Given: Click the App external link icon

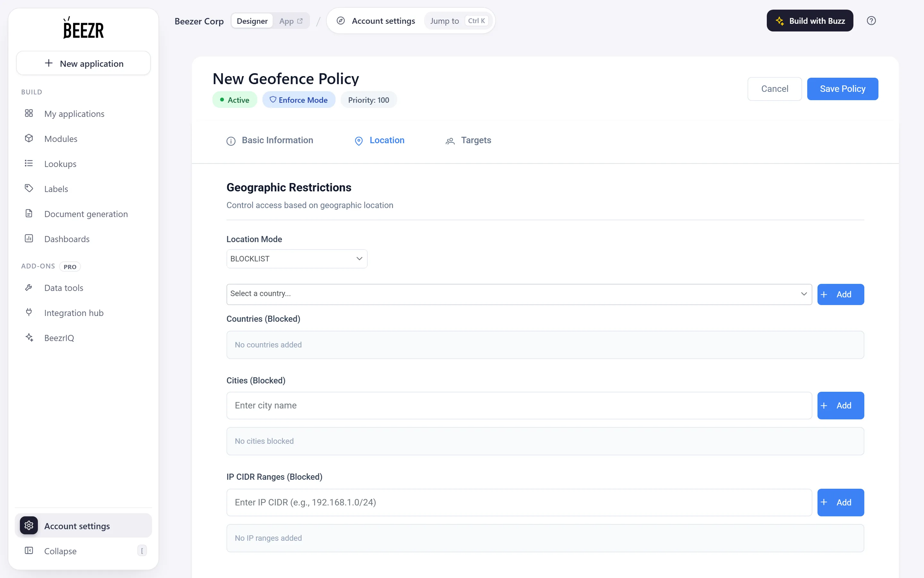Looking at the screenshot, I should [300, 21].
